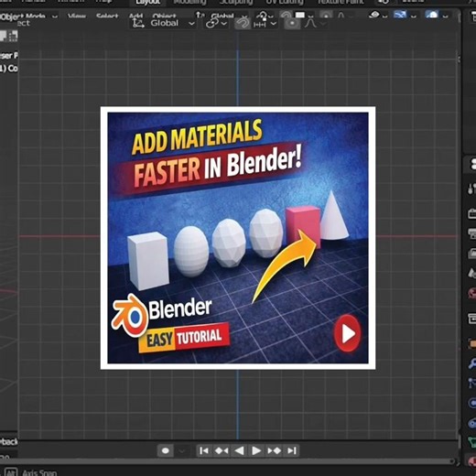The width and height of the screenshot is (476, 476).
Task: Open the View menu in the viewport header
Action: click(77, 16)
